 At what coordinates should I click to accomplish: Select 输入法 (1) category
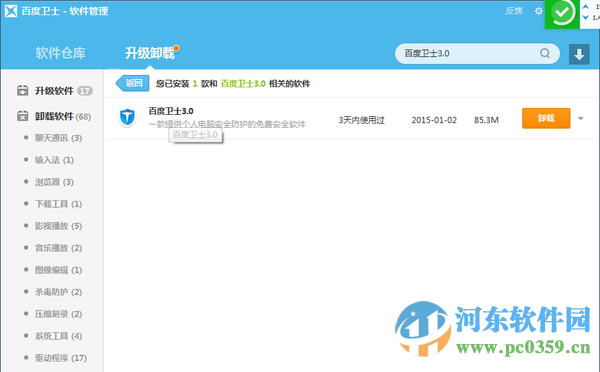[54, 160]
